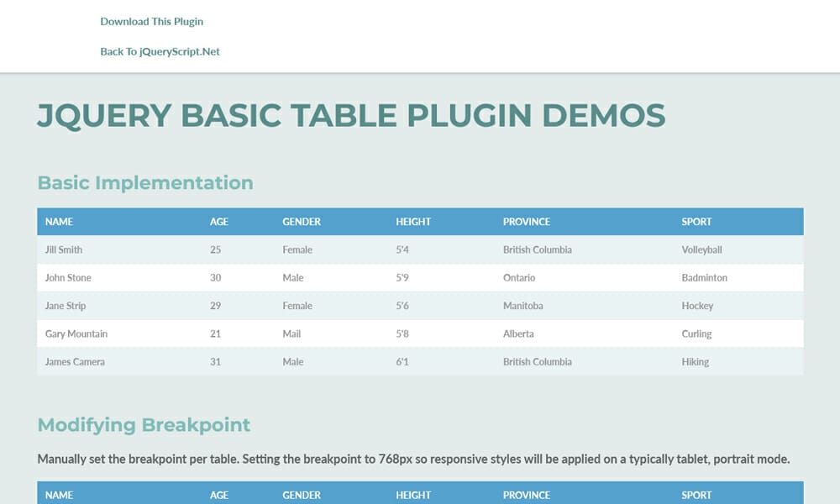Click Gary Mountain's Curling sport cell
Viewport: 840px width, 504px height.
[697, 333]
